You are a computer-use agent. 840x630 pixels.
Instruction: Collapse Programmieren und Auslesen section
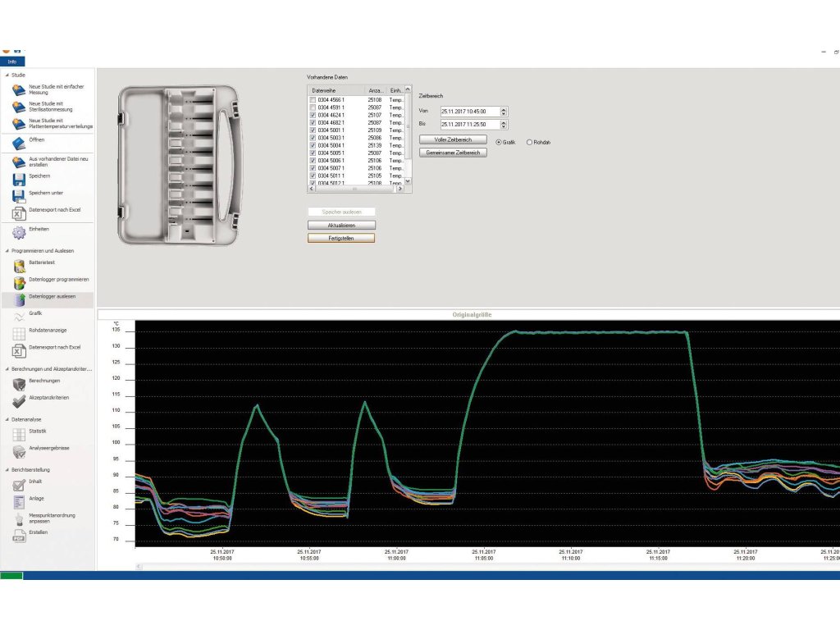[7, 251]
